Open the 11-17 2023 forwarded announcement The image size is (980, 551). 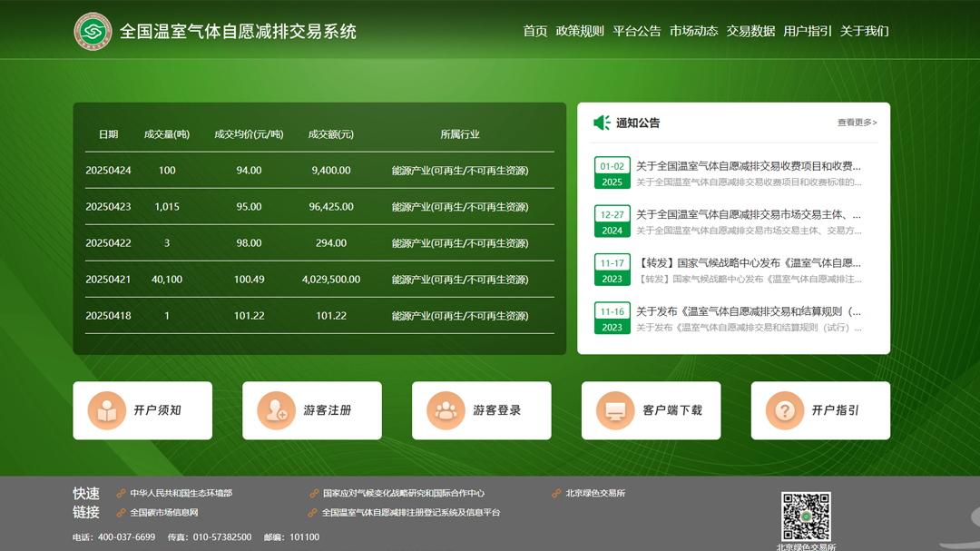(x=748, y=263)
